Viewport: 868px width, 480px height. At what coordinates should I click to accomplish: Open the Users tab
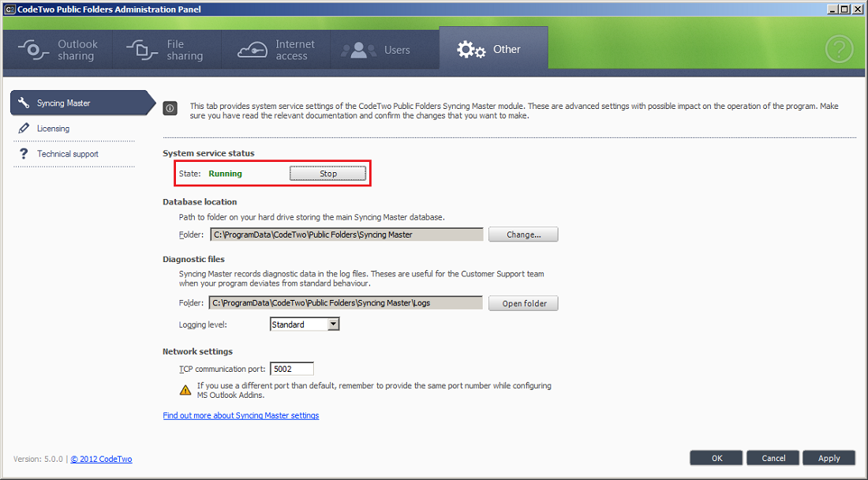click(x=385, y=50)
